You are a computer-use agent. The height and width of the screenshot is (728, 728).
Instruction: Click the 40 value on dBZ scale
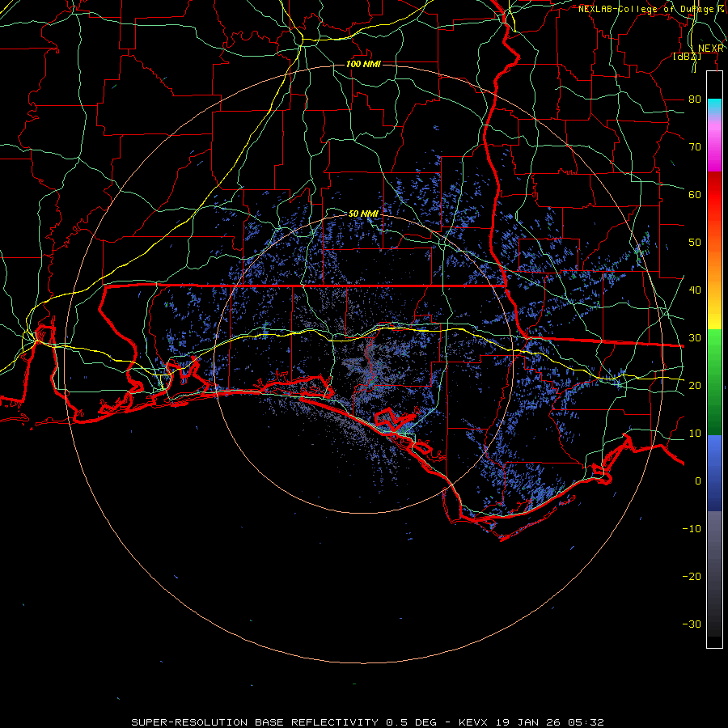point(695,290)
